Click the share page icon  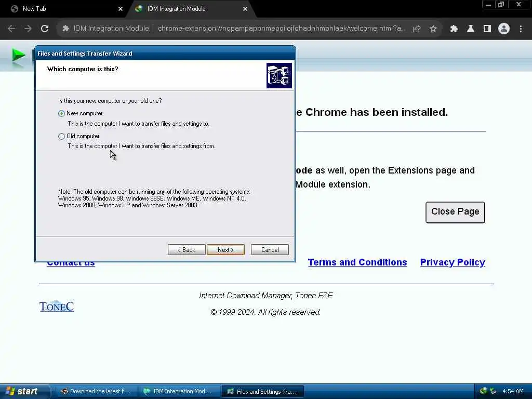click(x=417, y=29)
